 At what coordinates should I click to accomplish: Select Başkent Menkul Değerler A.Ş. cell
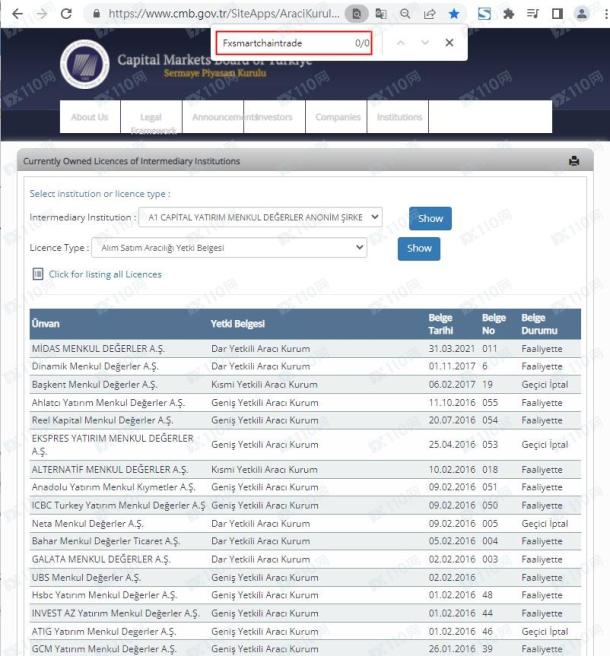click(x=94, y=384)
